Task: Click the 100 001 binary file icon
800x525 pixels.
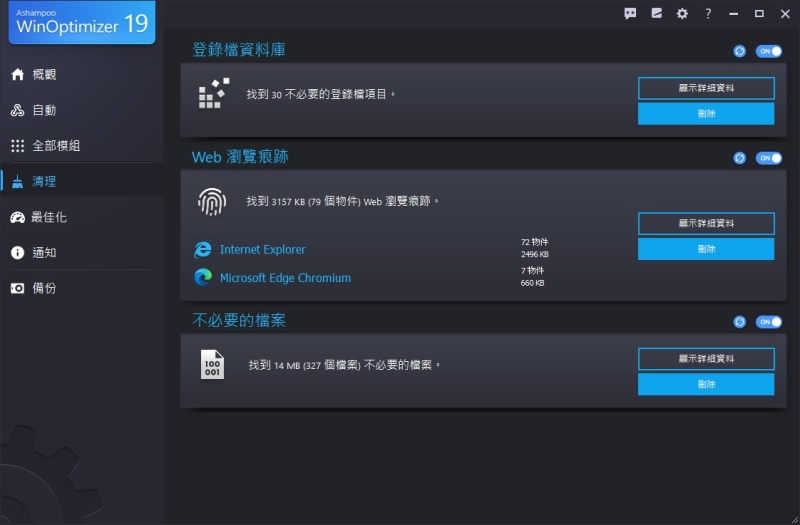Action: 212,365
